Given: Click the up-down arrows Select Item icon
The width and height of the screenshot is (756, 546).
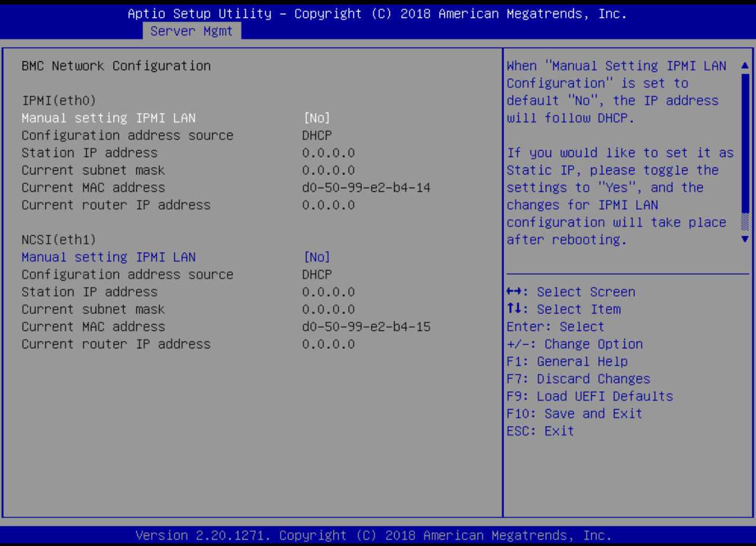Looking at the screenshot, I should tap(514, 309).
